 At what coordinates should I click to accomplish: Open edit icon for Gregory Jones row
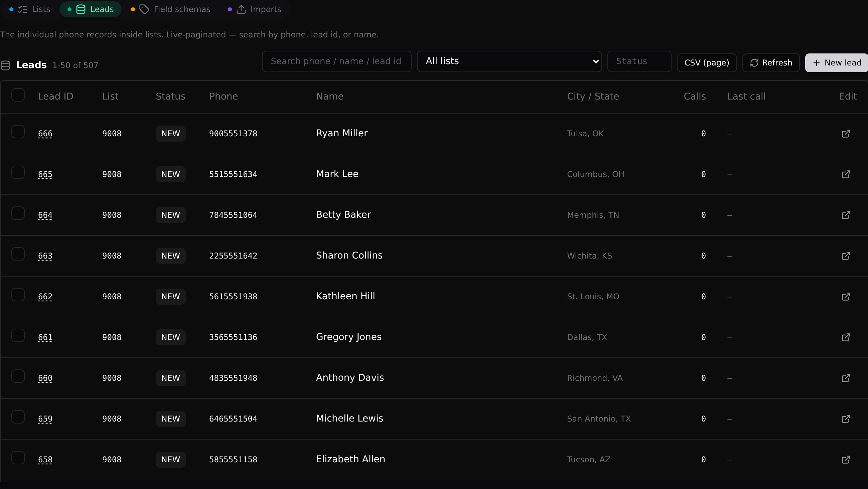click(845, 337)
